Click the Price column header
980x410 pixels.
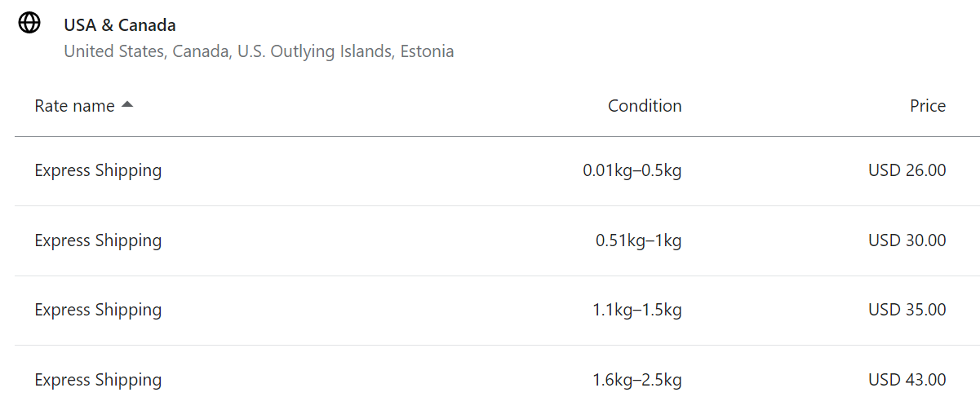[928, 106]
